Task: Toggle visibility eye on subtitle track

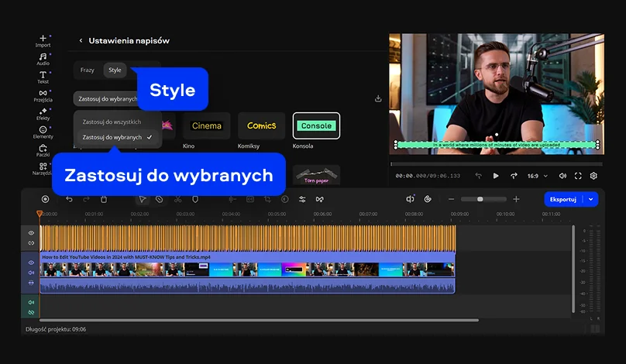Action: click(x=32, y=233)
